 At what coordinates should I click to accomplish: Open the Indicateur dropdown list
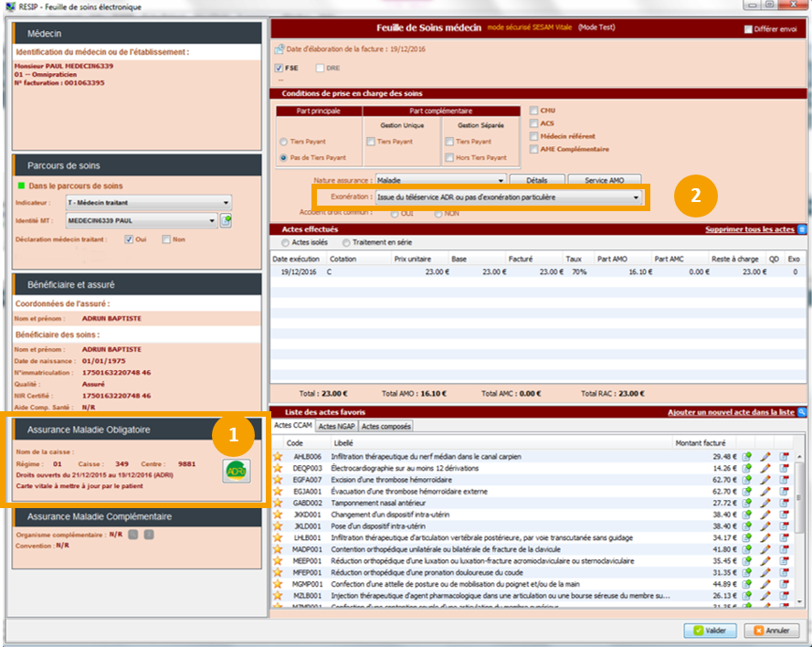[226, 202]
